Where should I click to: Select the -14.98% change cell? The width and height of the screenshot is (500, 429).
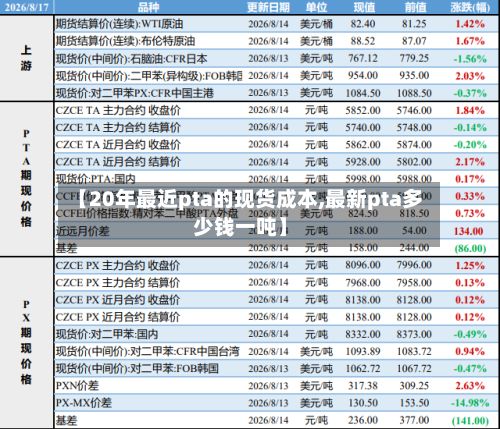click(x=470, y=403)
